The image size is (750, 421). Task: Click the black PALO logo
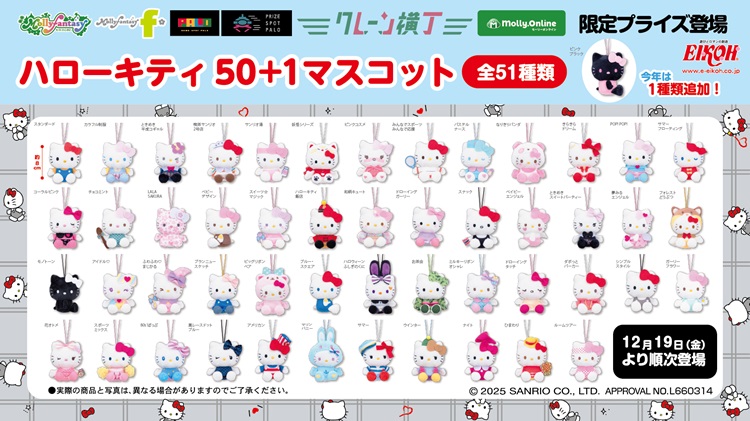pos(194,23)
